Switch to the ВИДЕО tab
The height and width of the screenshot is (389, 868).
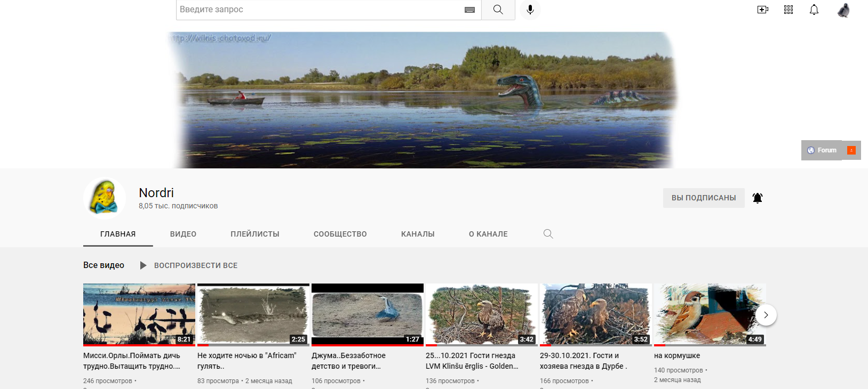coord(183,234)
